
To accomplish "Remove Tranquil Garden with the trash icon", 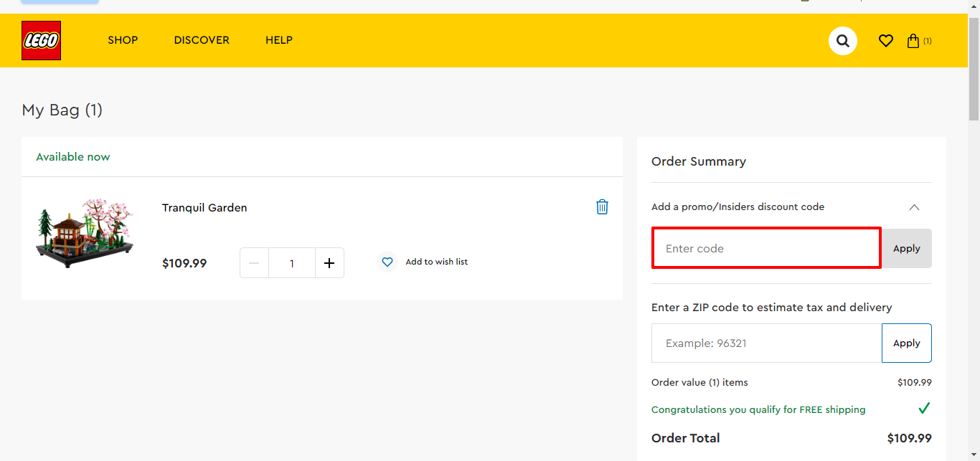I will 602,207.
